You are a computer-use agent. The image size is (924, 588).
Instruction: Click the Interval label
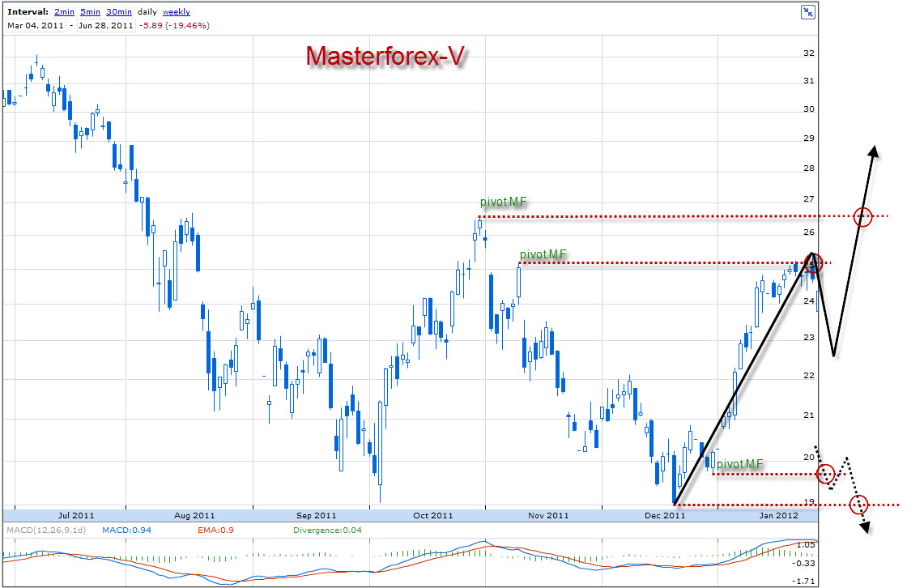(28, 12)
